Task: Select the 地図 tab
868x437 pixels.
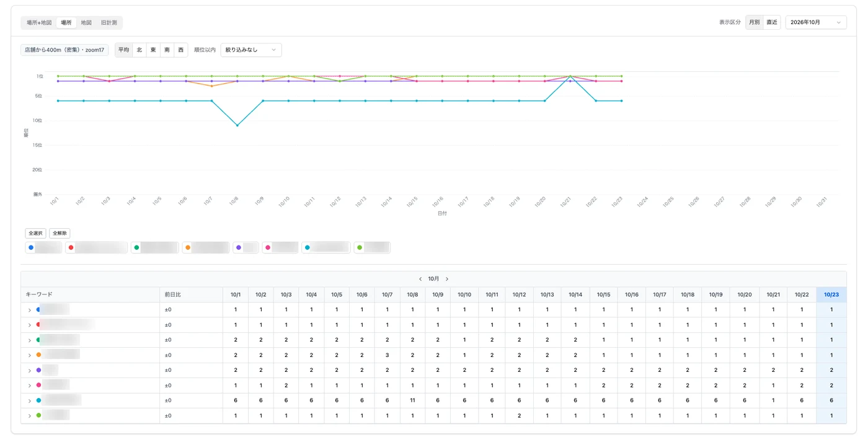Action: [x=86, y=22]
